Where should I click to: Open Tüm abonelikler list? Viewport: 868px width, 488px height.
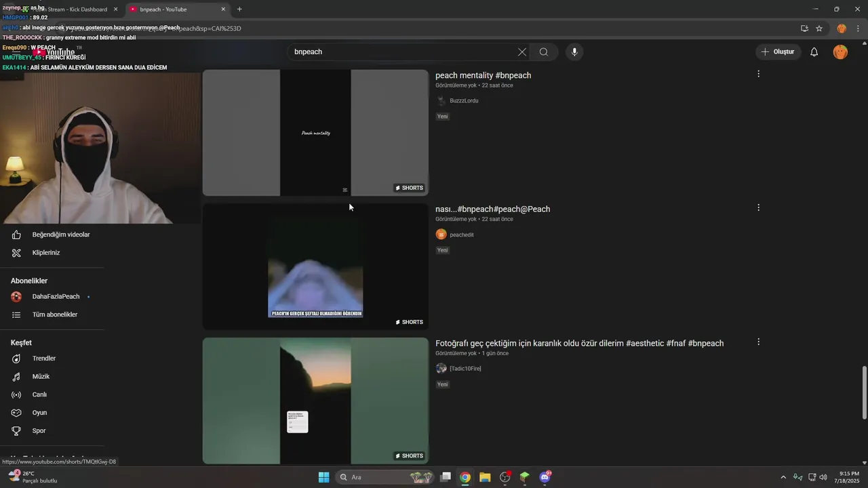tap(52, 314)
